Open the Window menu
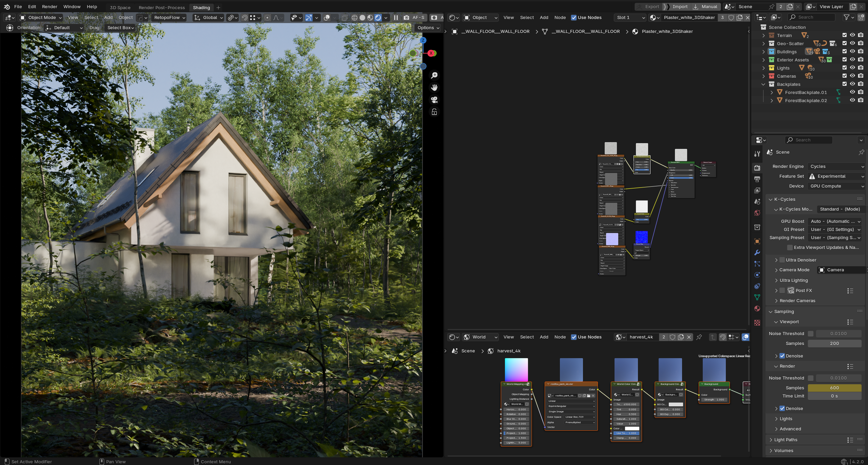868x465 pixels. click(x=72, y=7)
